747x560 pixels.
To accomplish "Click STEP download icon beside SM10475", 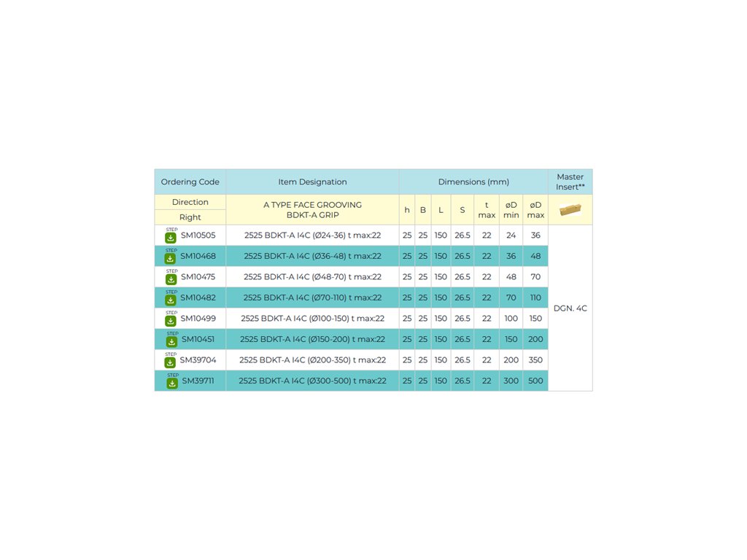I will [x=171, y=279].
